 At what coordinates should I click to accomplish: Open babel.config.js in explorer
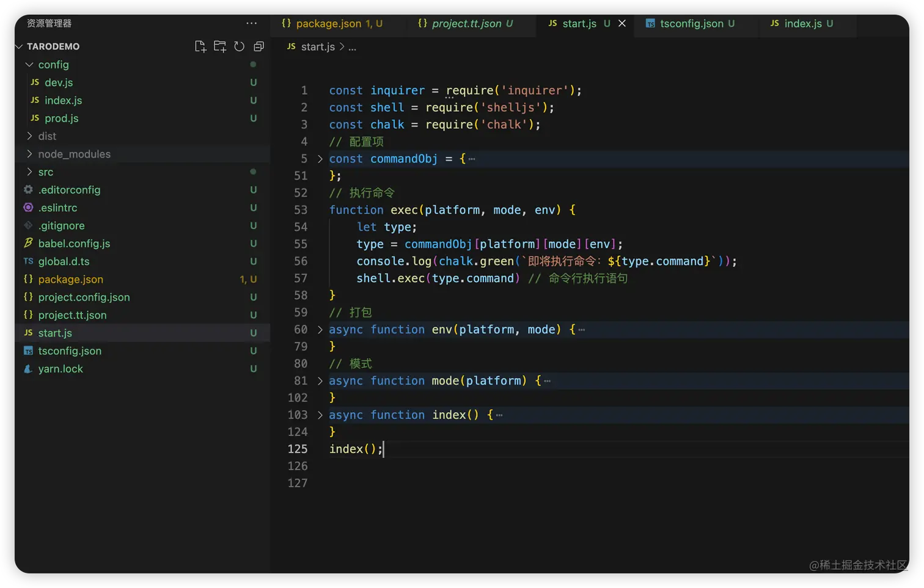[142, 243]
